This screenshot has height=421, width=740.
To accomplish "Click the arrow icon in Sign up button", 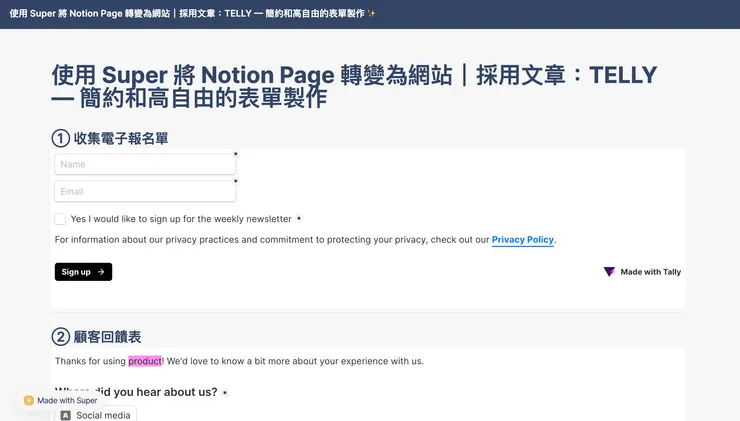I will click(101, 272).
